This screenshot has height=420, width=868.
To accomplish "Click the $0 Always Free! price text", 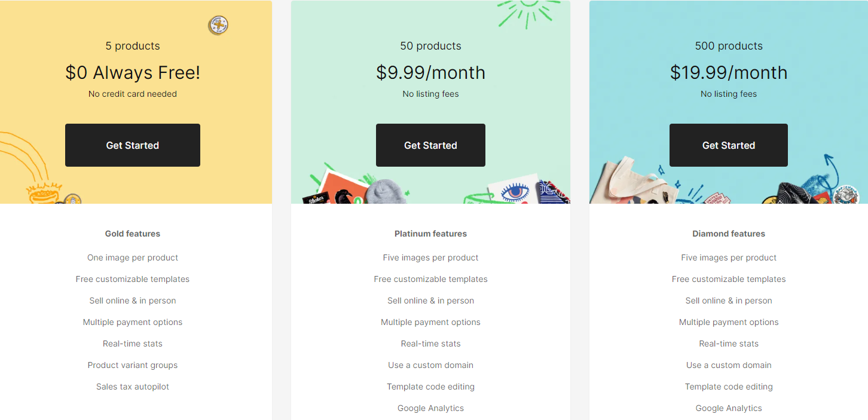I will tap(133, 73).
